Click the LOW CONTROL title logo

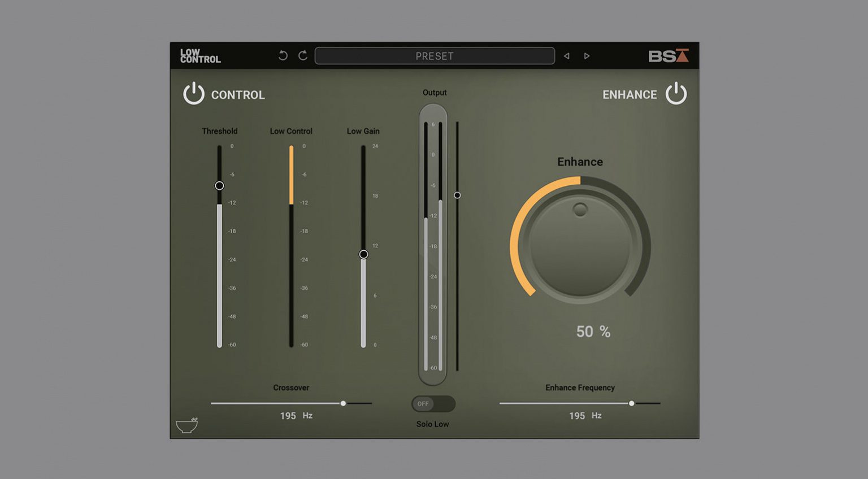[201, 55]
